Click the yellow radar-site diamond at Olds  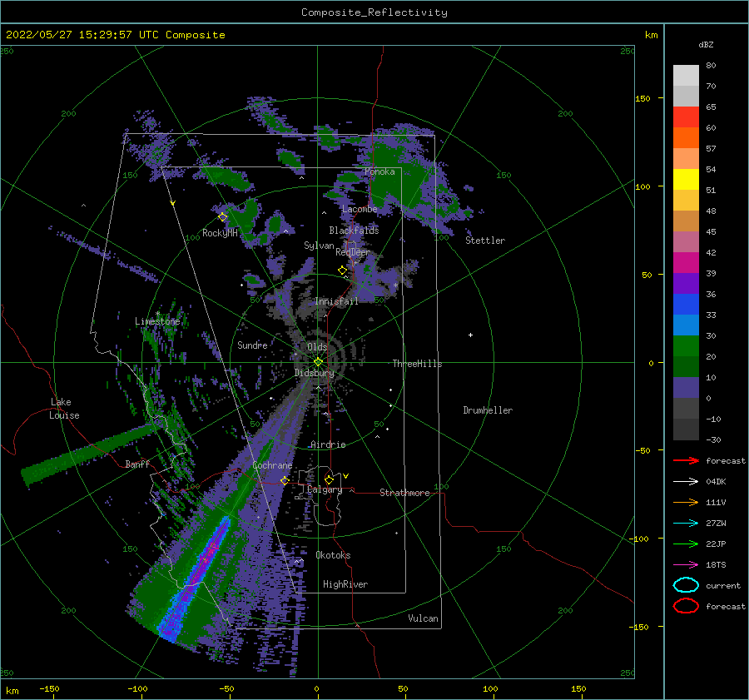click(318, 362)
